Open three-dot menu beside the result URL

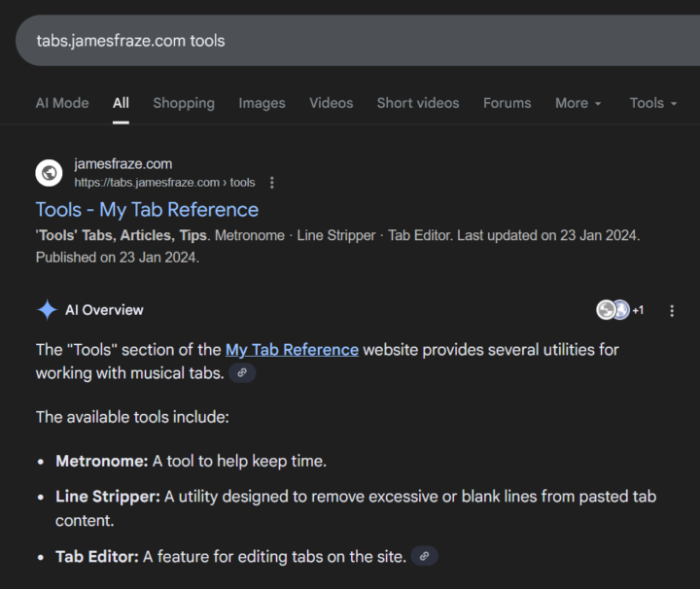click(272, 183)
